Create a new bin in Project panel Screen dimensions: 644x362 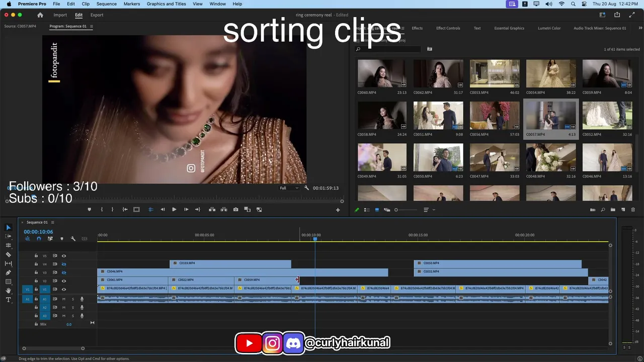pyautogui.click(x=613, y=210)
